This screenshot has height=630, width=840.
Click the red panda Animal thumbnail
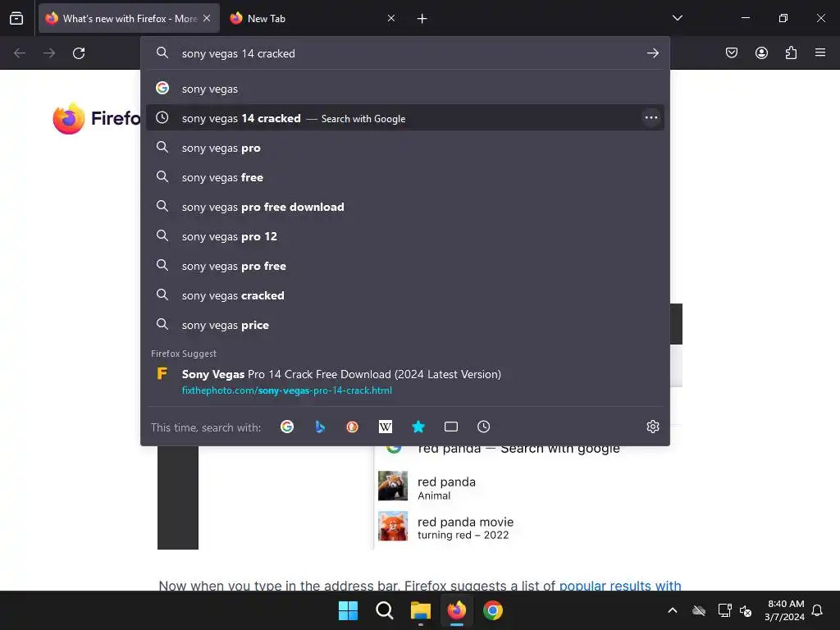(x=393, y=486)
